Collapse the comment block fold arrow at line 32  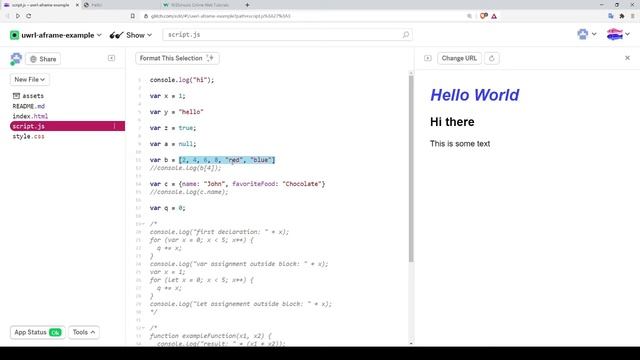[143, 328]
